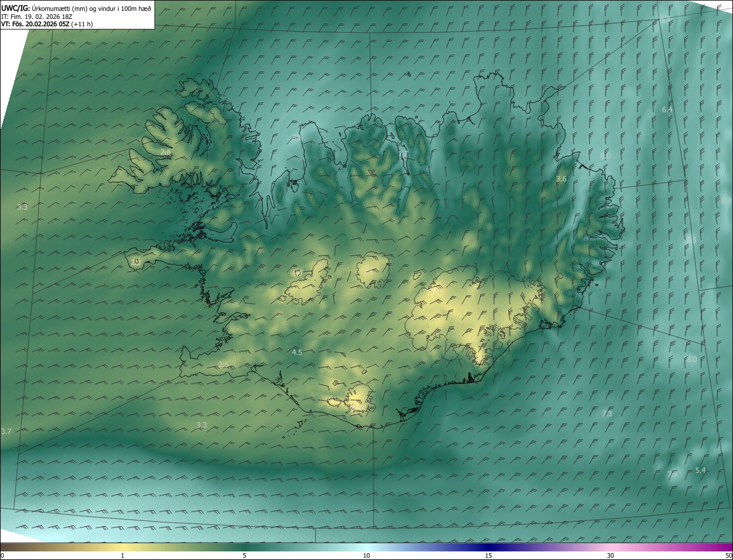Click the 0 tick on the color scale

tap(2, 556)
